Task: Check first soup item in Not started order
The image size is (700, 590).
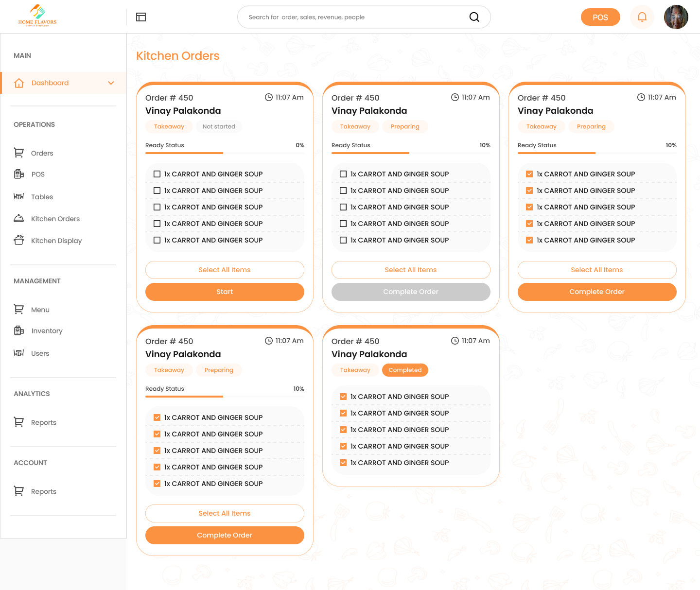Action: click(157, 174)
